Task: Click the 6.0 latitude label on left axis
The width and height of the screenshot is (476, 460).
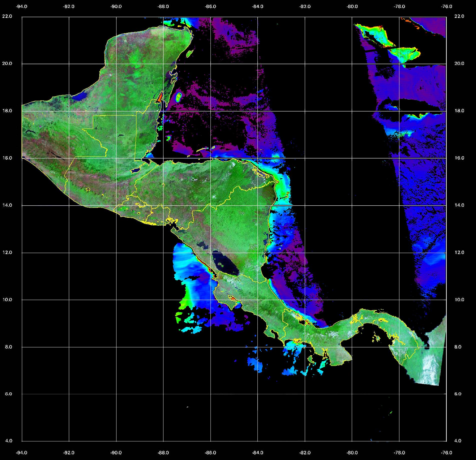Action: 9,394
